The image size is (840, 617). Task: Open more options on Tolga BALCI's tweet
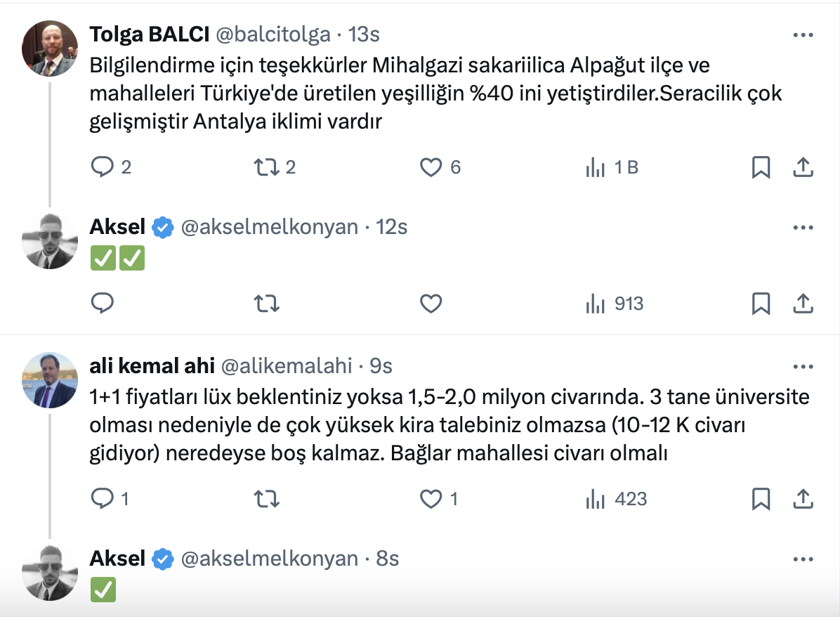pos(803,34)
